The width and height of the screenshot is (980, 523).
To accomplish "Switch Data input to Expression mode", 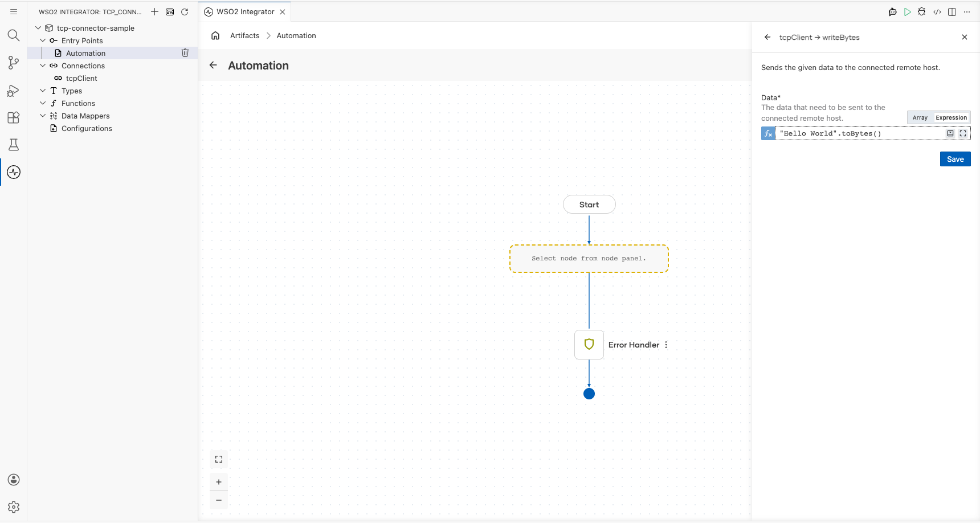I will click(952, 117).
